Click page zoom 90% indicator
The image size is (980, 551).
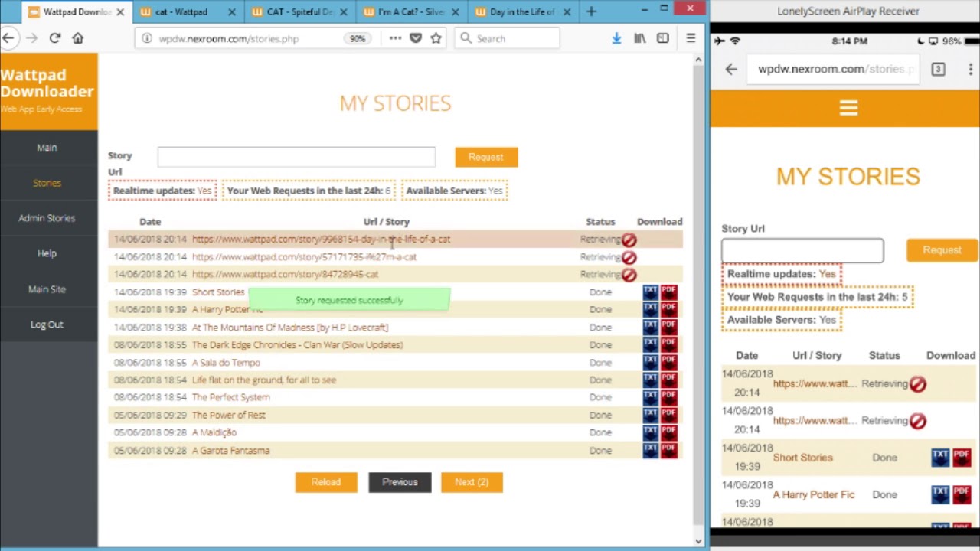358,38
